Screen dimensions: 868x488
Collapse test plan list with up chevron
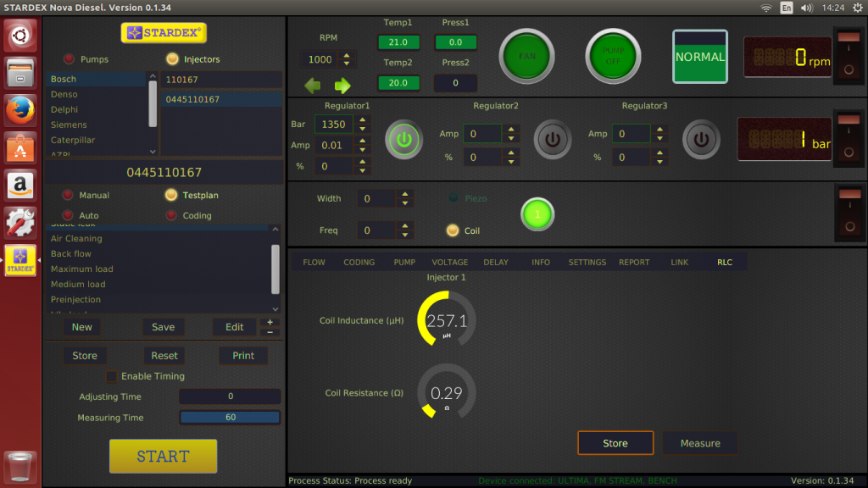(275, 229)
